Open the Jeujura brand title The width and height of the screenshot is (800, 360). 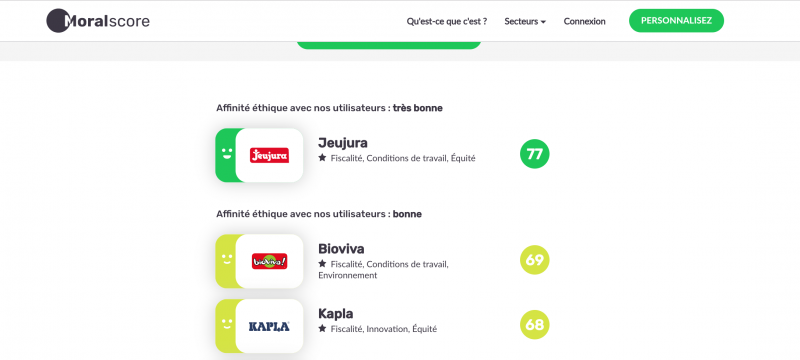tap(343, 143)
